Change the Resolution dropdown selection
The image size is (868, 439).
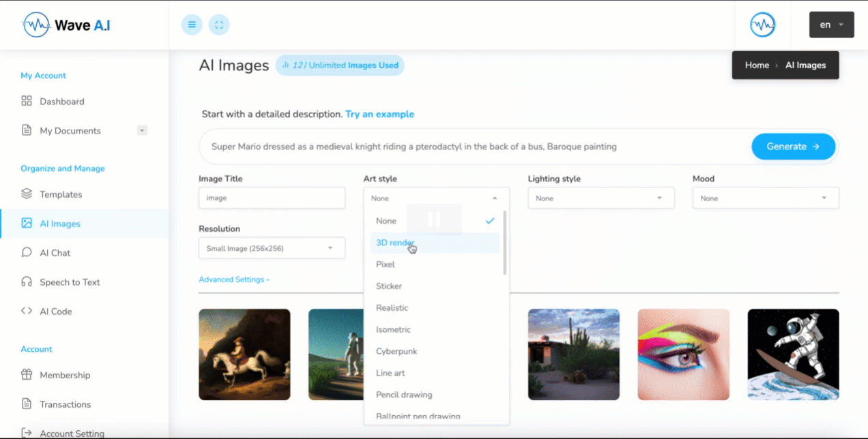272,247
